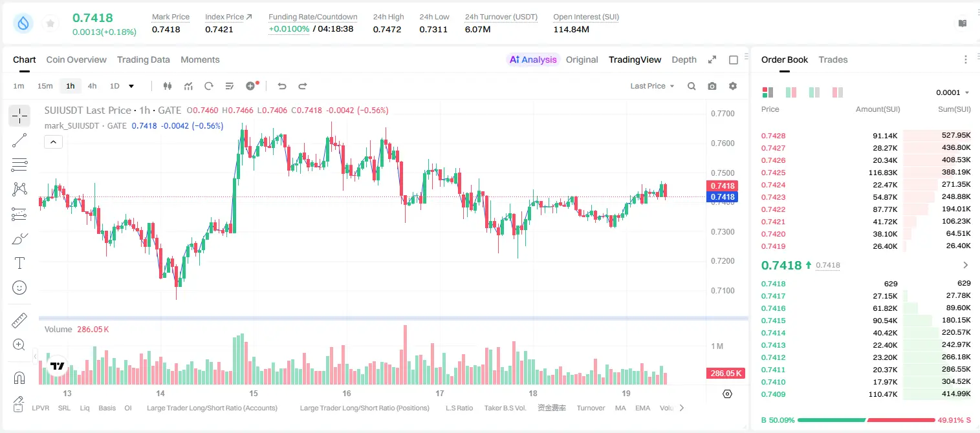This screenshot has height=433, width=980.
Task: Show only buy orders in order book
Action: (x=814, y=92)
